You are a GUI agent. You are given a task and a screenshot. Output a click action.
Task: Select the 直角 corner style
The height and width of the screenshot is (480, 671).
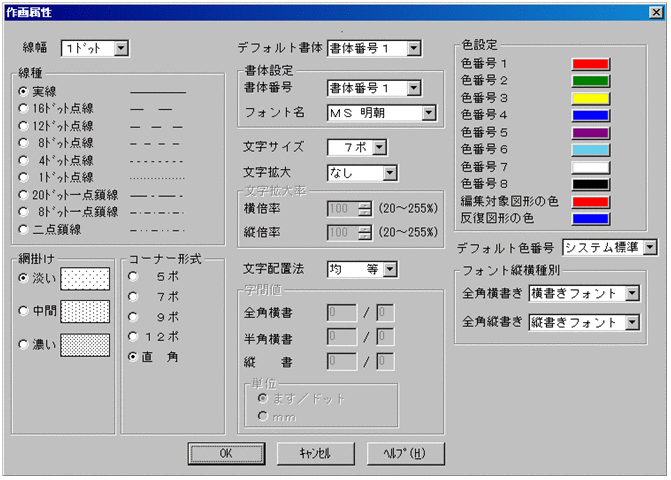[x=133, y=357]
